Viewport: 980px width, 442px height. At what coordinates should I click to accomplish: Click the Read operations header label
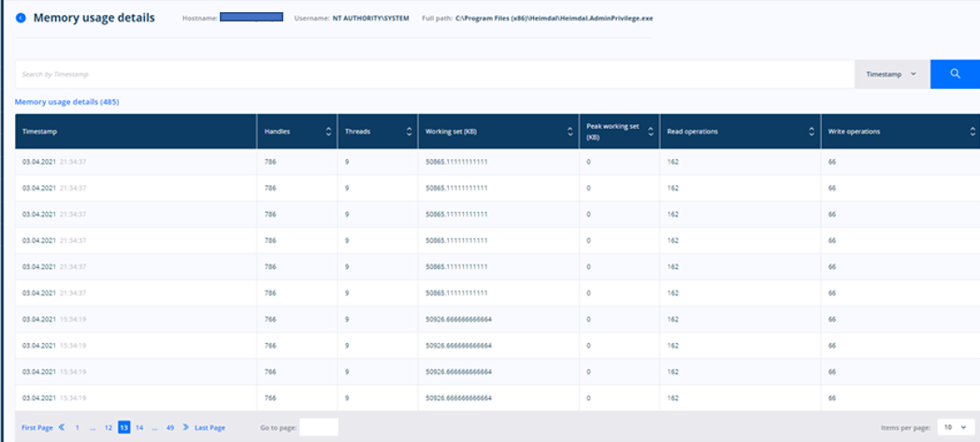tap(693, 132)
